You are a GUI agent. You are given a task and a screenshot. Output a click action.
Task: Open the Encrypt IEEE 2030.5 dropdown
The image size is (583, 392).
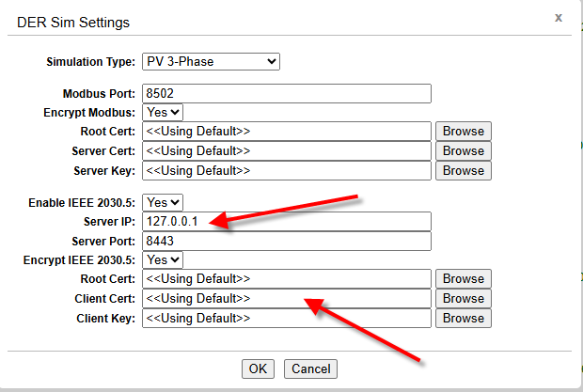pyautogui.click(x=163, y=259)
